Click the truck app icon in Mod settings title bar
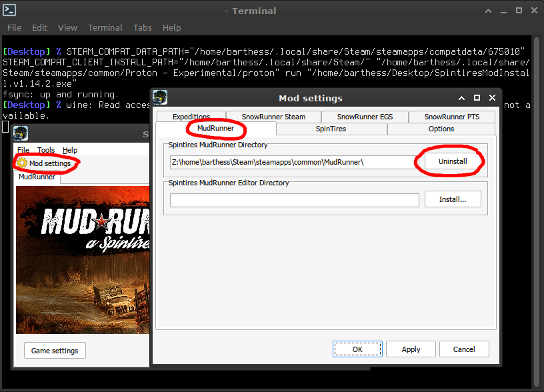The height and width of the screenshot is (392, 544). tap(160, 97)
